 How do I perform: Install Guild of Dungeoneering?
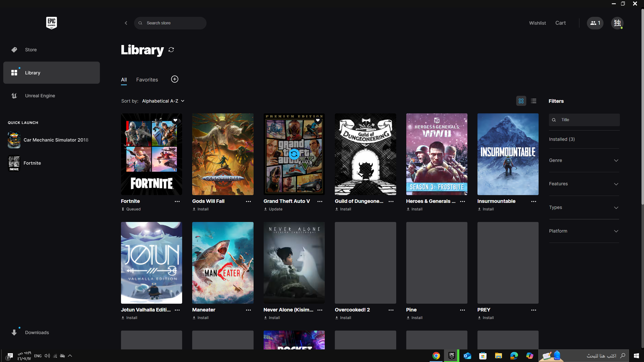(x=343, y=209)
